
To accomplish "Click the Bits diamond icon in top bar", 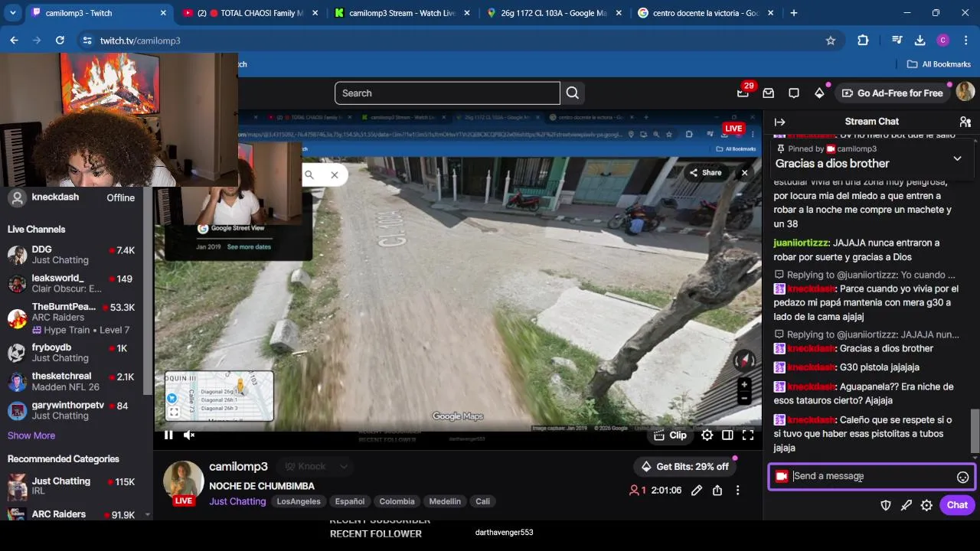I will pos(819,93).
